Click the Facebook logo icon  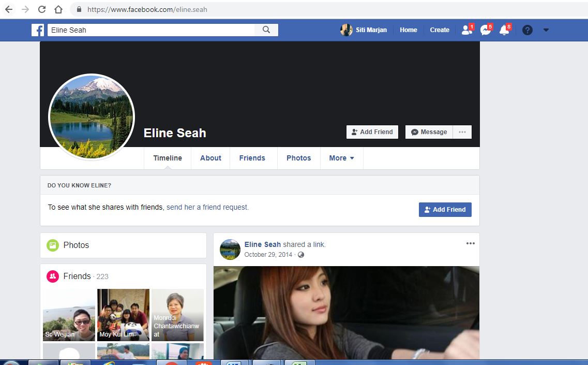click(x=38, y=30)
